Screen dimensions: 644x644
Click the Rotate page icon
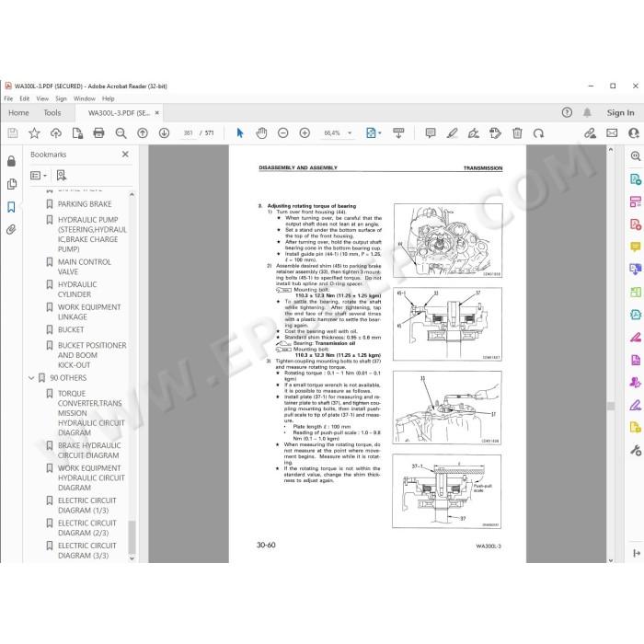[x=538, y=133]
